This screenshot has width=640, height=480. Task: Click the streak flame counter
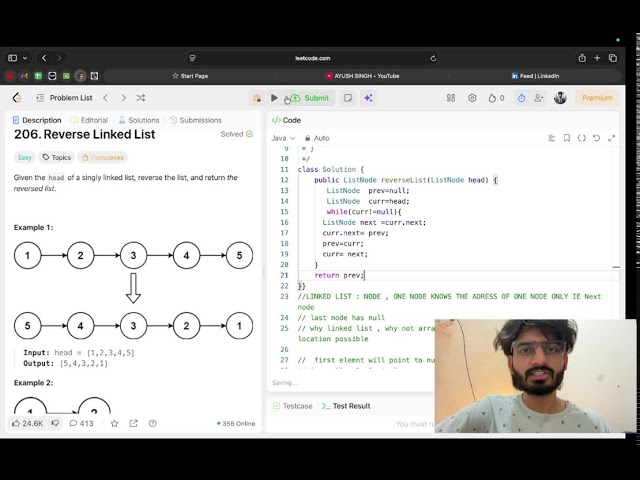[496, 98]
